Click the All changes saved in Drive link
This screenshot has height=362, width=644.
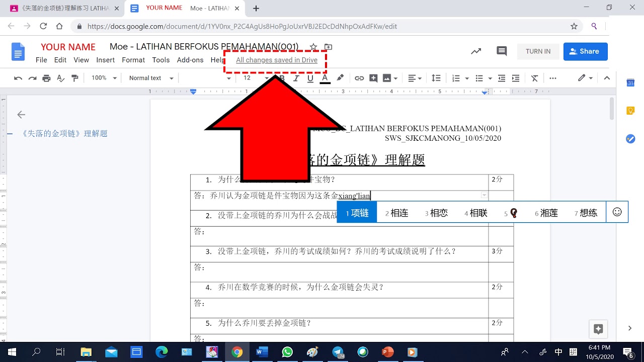point(277,60)
